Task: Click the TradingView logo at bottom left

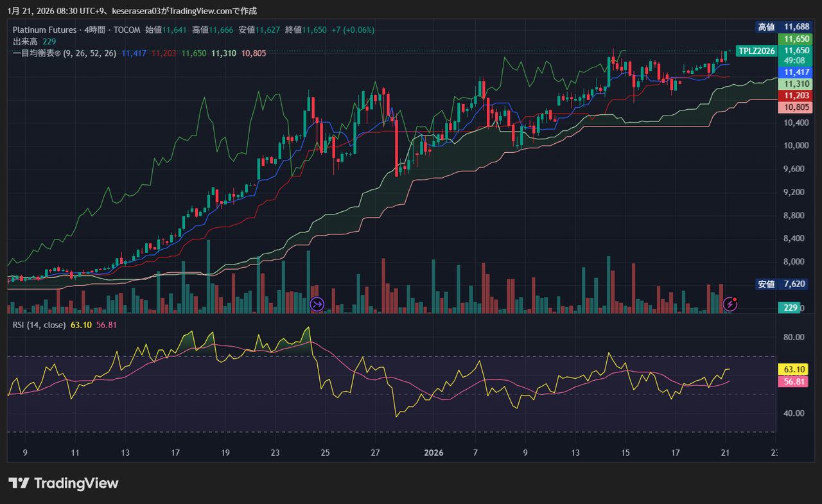Action: click(64, 483)
